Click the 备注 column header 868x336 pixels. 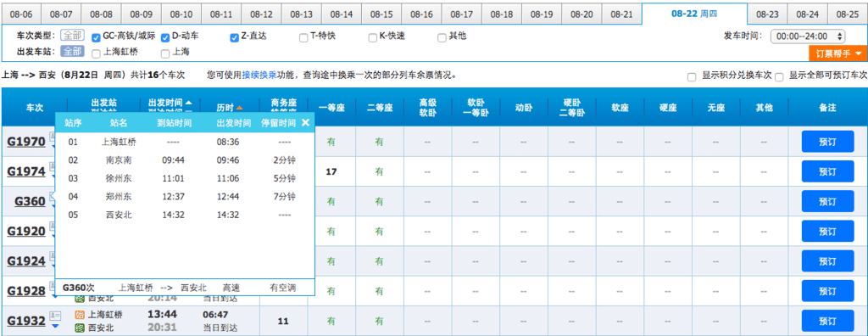[x=827, y=108]
